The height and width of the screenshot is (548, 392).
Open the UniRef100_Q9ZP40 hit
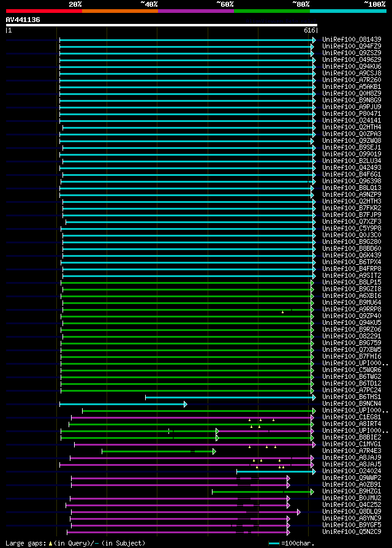[352, 316]
